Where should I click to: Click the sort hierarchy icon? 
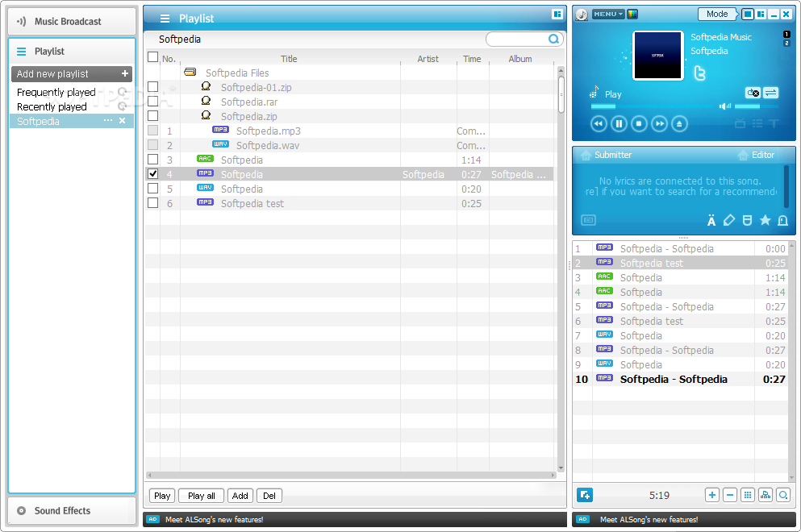(x=766, y=495)
